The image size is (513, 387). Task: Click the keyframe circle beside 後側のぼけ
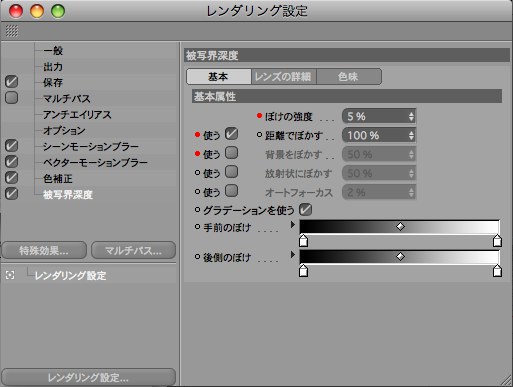(x=197, y=257)
